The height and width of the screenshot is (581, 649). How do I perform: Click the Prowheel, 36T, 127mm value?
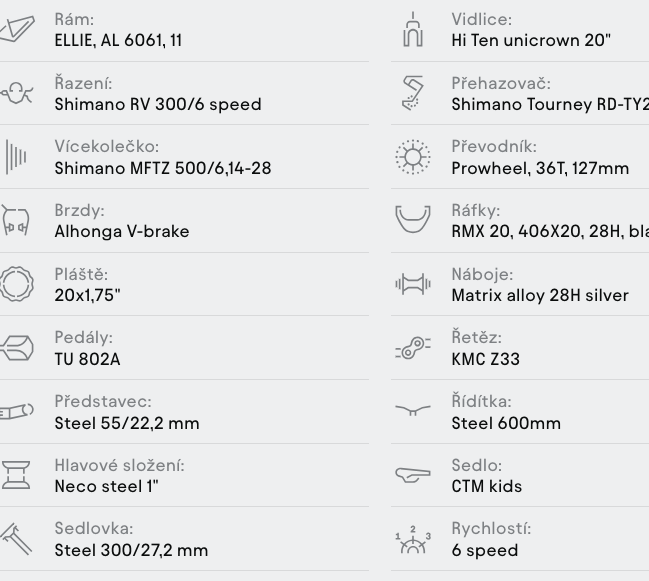pos(540,168)
